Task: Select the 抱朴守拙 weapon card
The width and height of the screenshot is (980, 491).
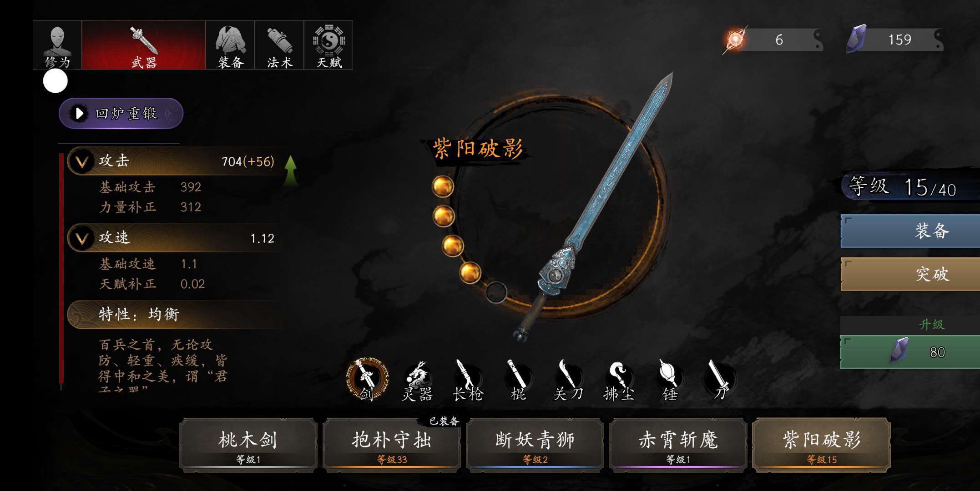Action: click(391, 445)
